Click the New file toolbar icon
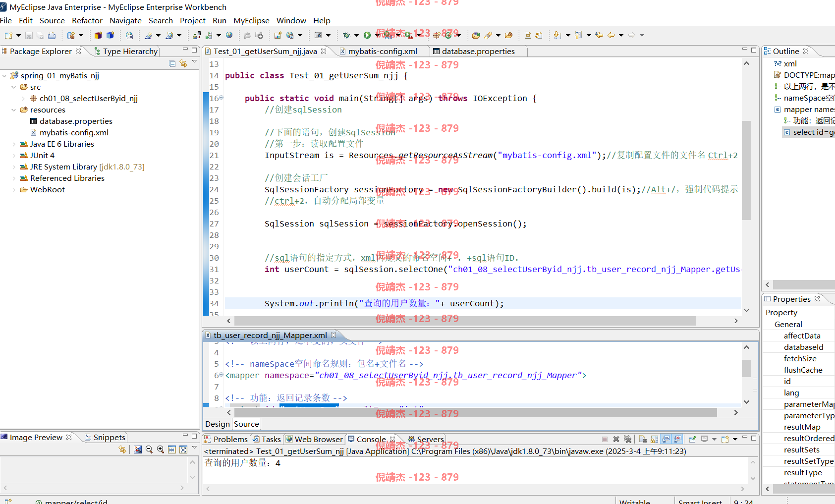The width and height of the screenshot is (835, 504). 8,35
